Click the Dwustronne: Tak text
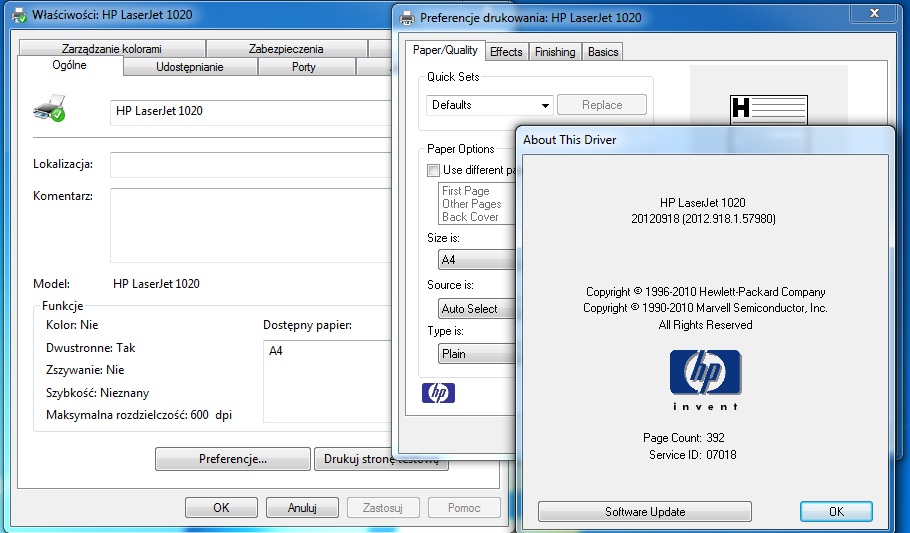Image resolution: width=910 pixels, height=533 pixels. pos(91,348)
